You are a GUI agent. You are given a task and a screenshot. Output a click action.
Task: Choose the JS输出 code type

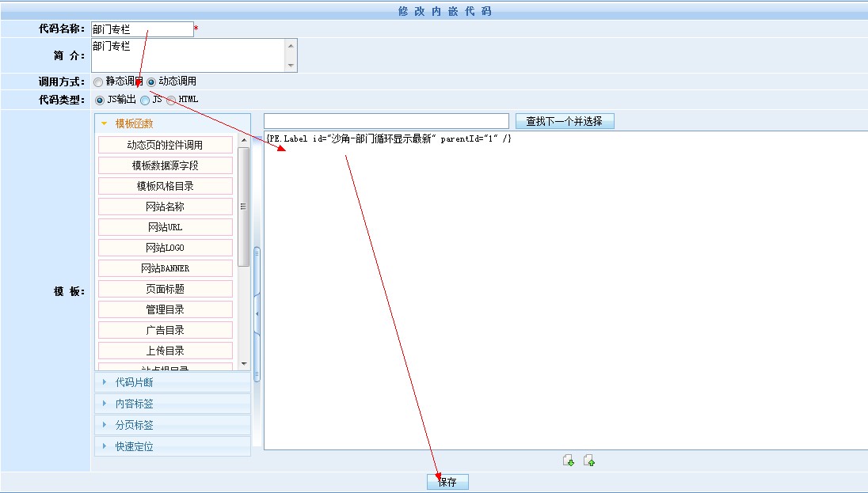(100, 100)
